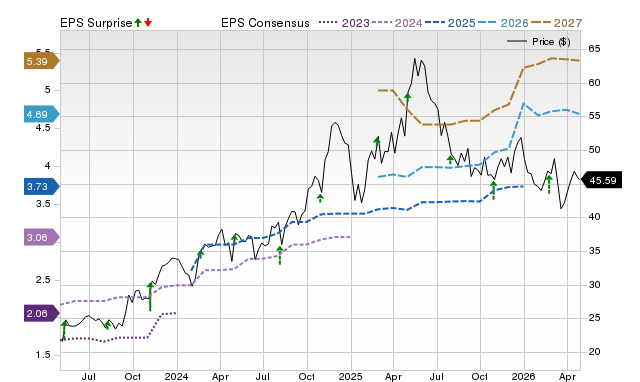
Task: Select the EPS surprise arrow near August 2025
Action: coord(450,160)
